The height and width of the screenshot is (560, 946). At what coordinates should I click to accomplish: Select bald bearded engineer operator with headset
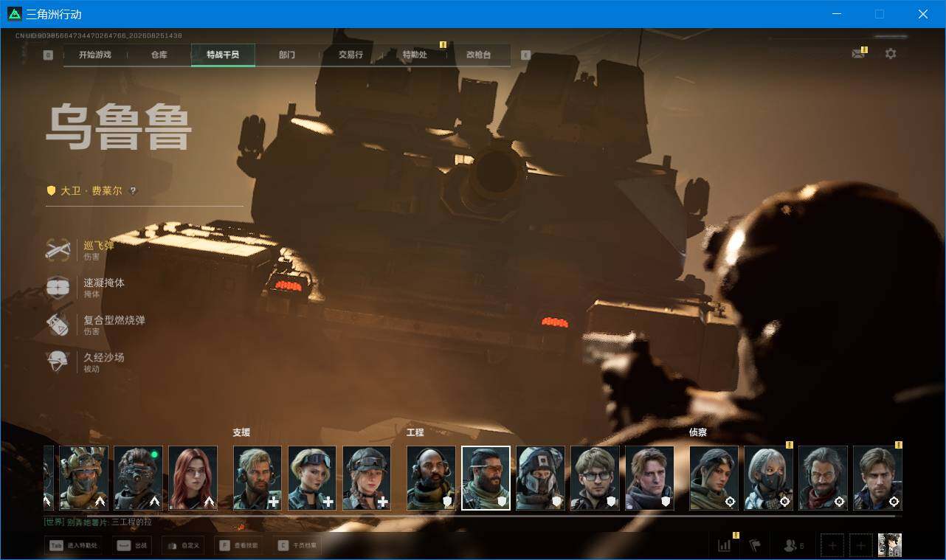point(431,478)
